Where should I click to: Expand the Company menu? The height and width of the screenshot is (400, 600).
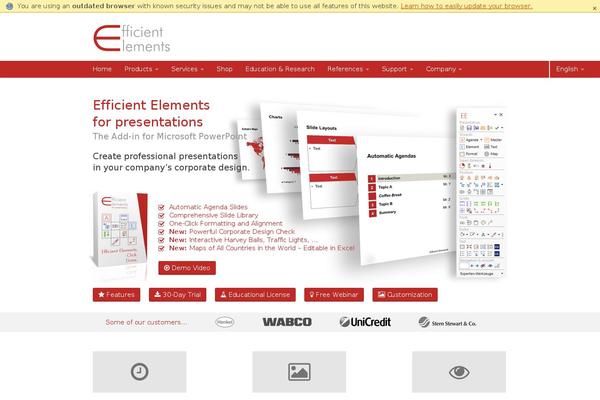click(444, 69)
